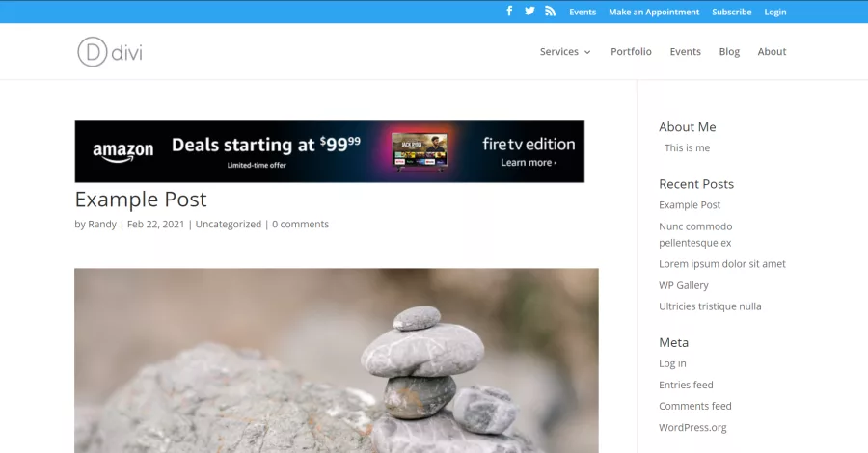868x453 pixels.
Task: Open Events in main navigation
Action: point(686,51)
